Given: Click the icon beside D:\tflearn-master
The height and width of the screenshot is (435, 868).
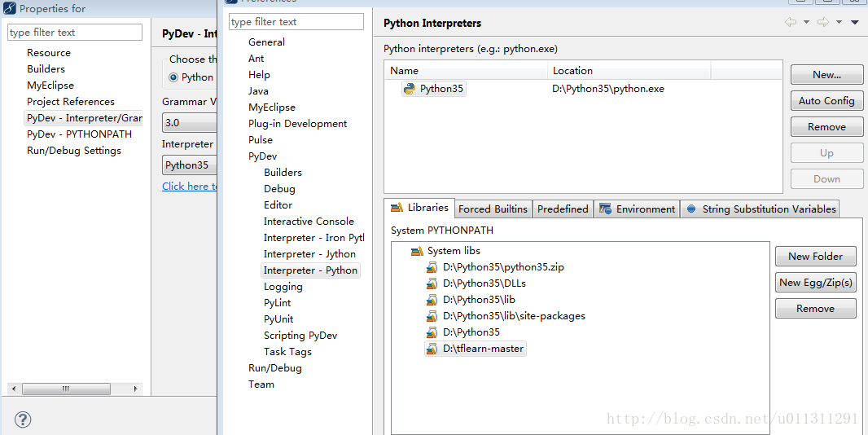Looking at the screenshot, I should coord(432,349).
